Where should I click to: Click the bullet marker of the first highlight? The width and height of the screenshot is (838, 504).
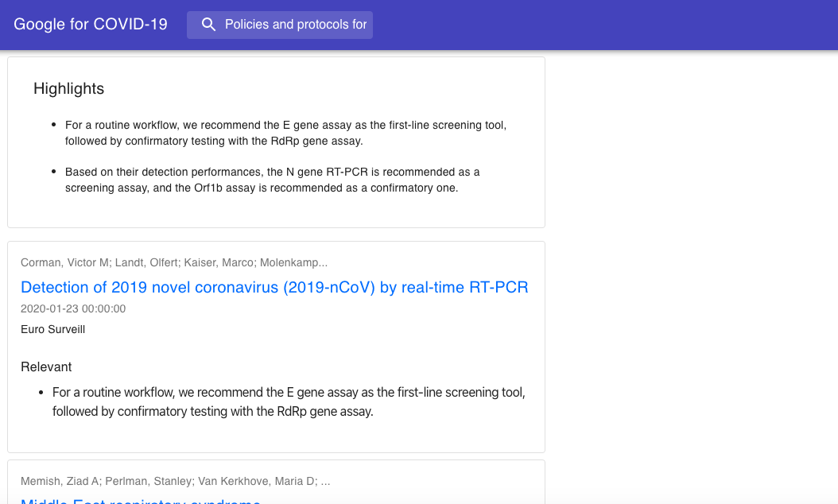(53, 125)
